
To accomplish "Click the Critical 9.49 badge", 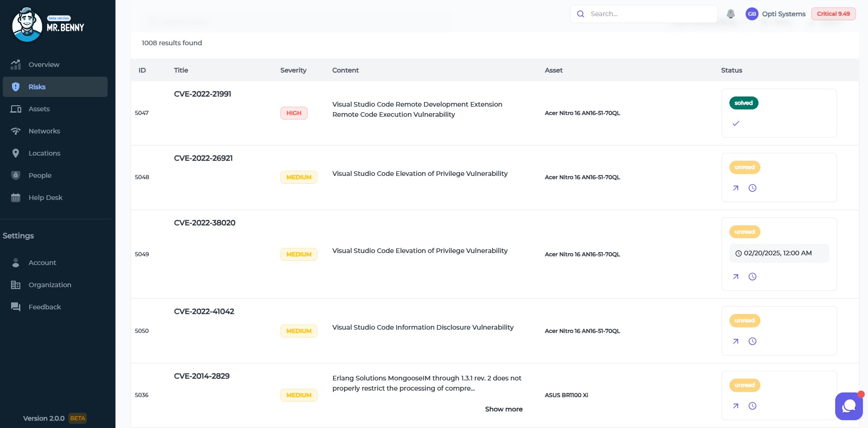I will point(833,14).
